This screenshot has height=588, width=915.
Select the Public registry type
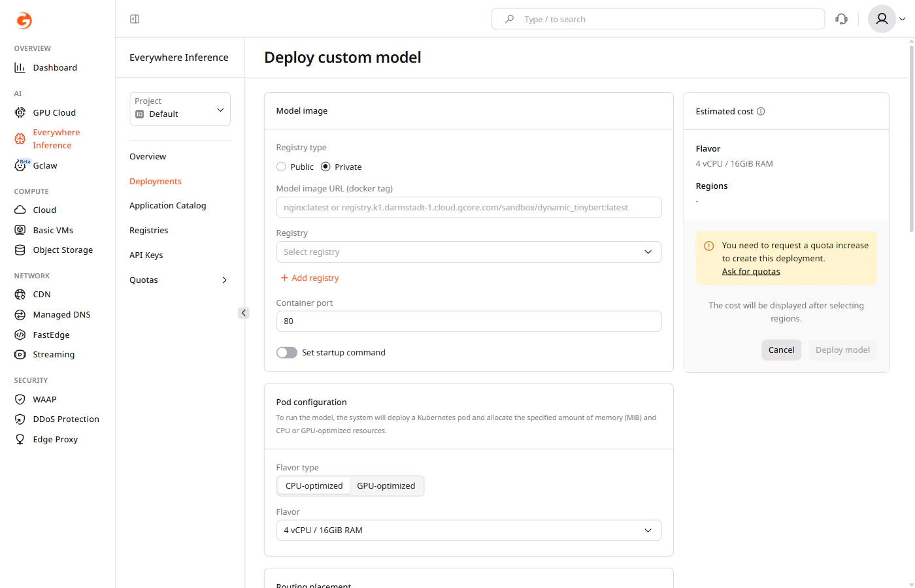pos(281,167)
